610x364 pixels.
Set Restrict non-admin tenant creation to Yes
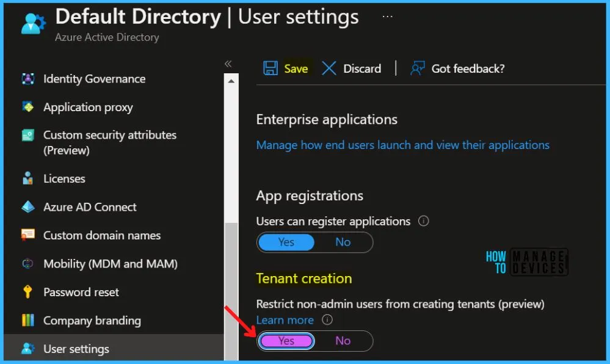(x=286, y=341)
